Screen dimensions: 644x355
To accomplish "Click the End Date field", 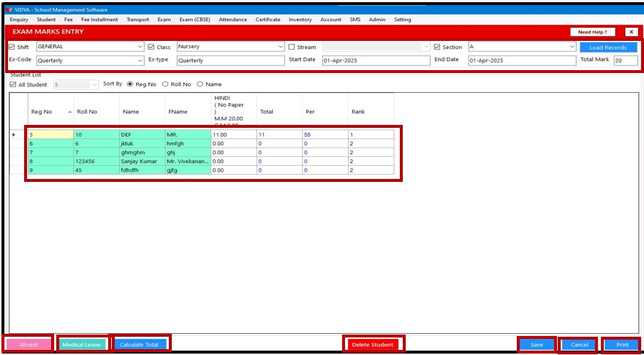I will coord(522,61).
